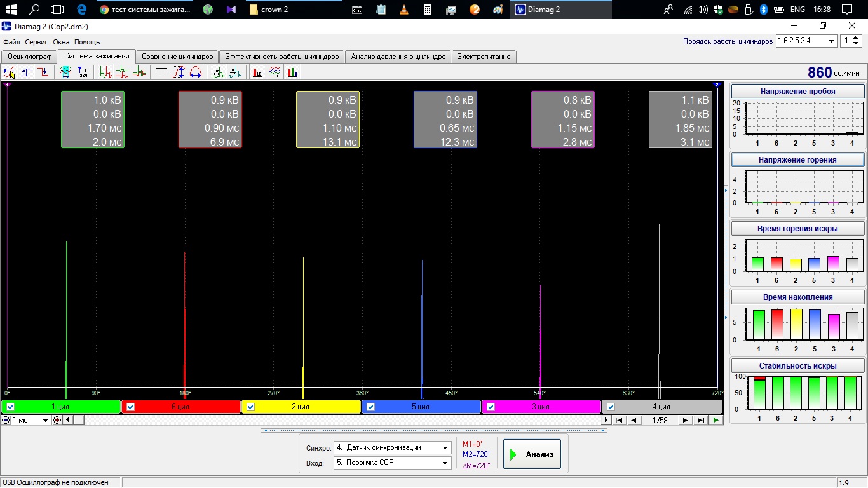Select the trigger cursor tool icon
This screenshot has height=488, width=868.
tap(10, 72)
